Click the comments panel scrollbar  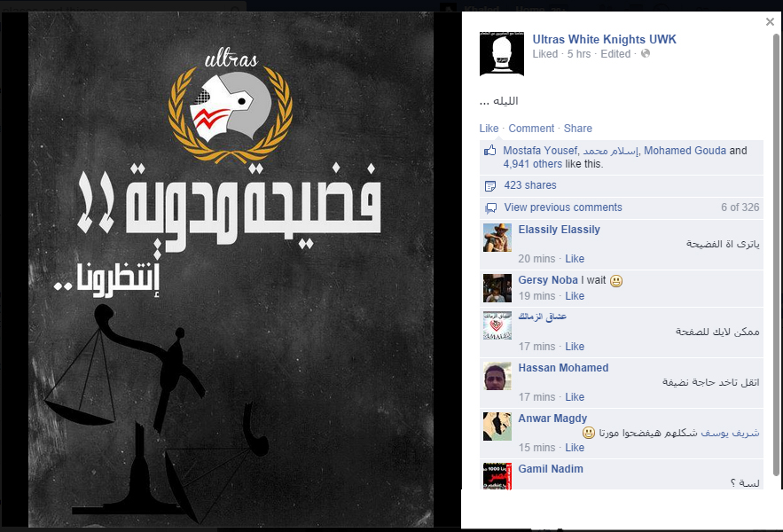776,254
